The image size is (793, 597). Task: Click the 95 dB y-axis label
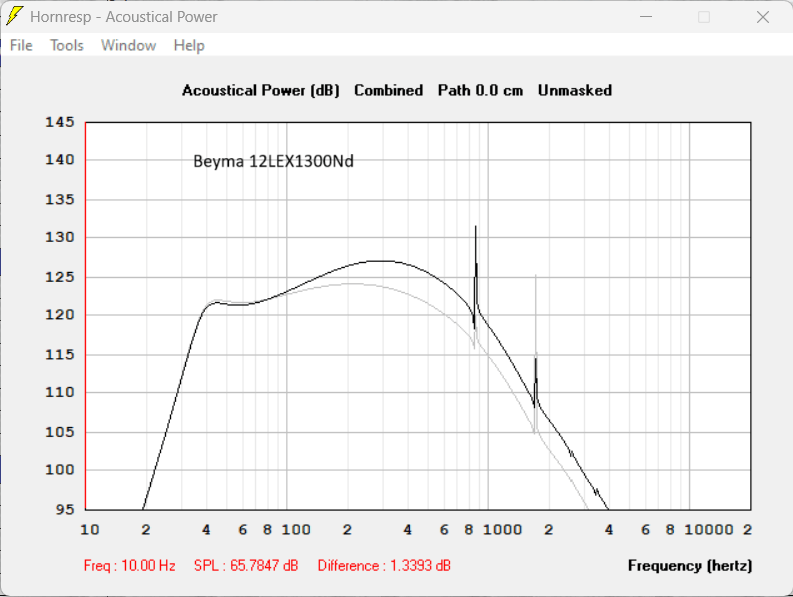coord(65,509)
